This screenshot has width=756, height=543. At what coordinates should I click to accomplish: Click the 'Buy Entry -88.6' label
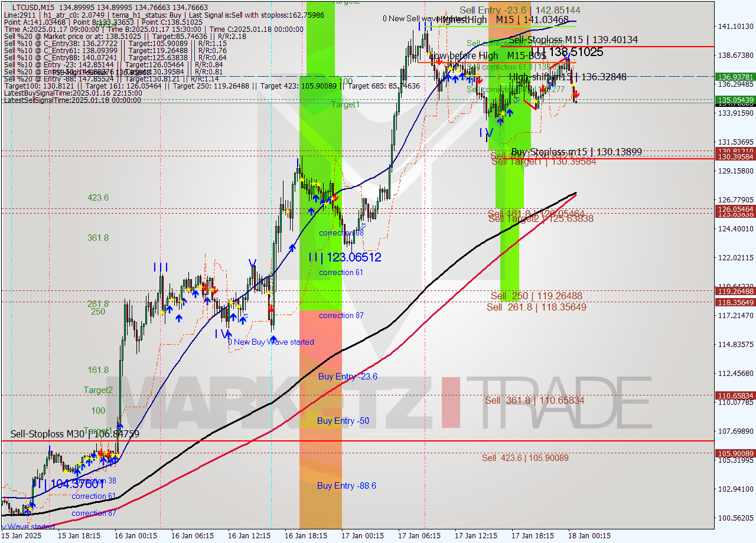tap(347, 486)
